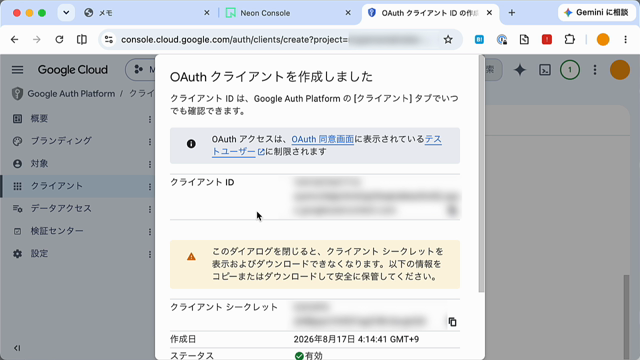
Task: Copy the client secret with copy icon
Action: pyautogui.click(x=452, y=322)
